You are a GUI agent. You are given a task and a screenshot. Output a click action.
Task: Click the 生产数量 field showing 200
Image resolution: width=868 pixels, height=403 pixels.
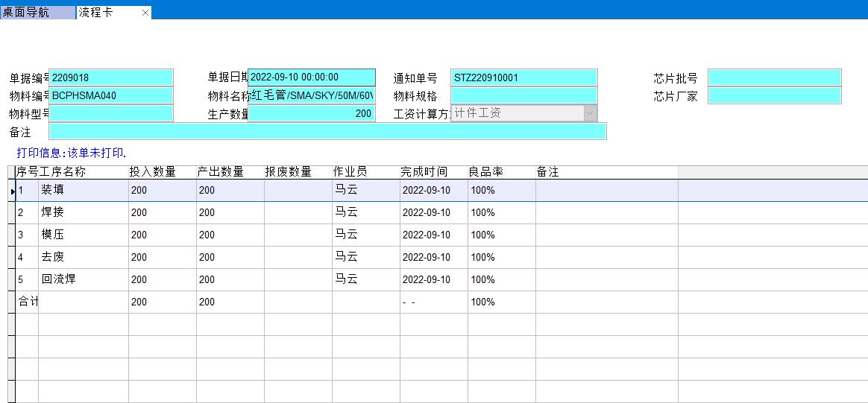click(x=311, y=113)
